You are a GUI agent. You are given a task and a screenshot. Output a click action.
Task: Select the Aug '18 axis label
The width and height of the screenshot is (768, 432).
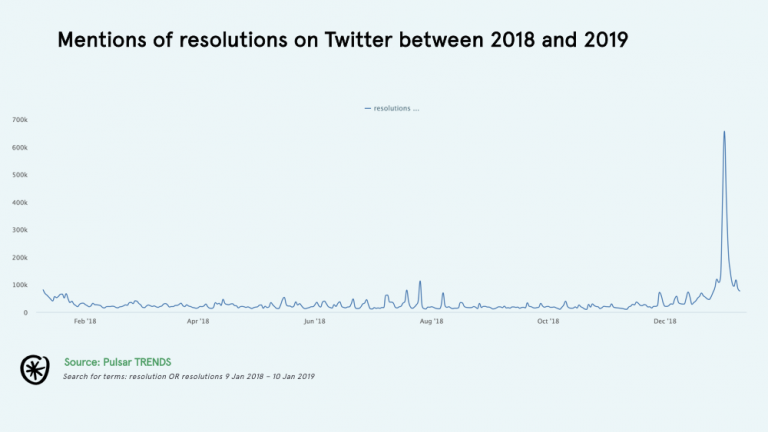tap(432, 322)
